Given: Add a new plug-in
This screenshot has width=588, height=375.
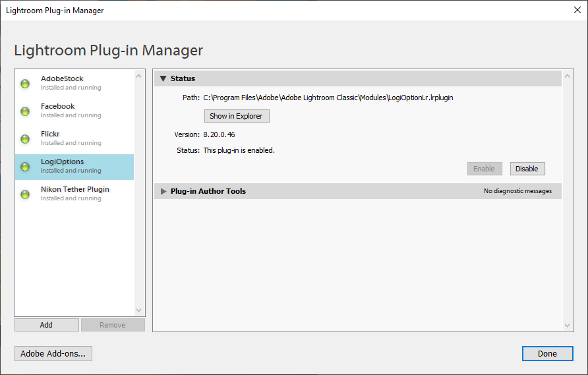Looking at the screenshot, I should pyautogui.click(x=47, y=325).
